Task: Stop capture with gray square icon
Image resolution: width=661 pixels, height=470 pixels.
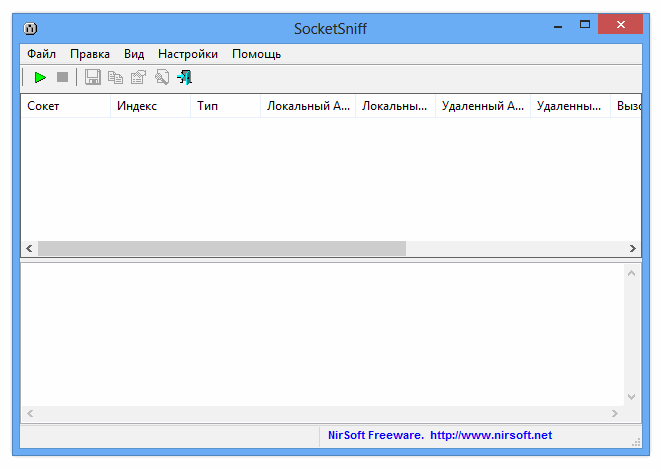Action: pyautogui.click(x=62, y=77)
